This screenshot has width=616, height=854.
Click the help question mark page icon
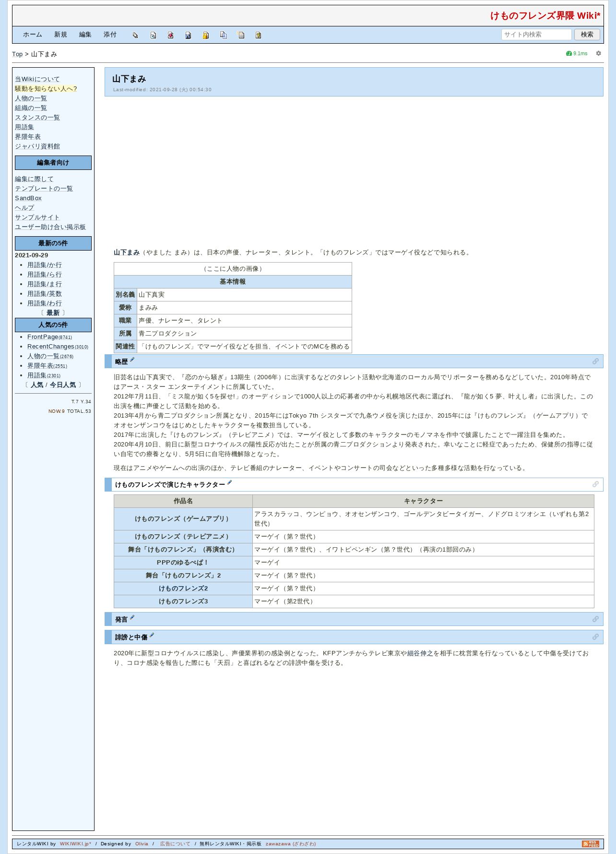(x=258, y=35)
